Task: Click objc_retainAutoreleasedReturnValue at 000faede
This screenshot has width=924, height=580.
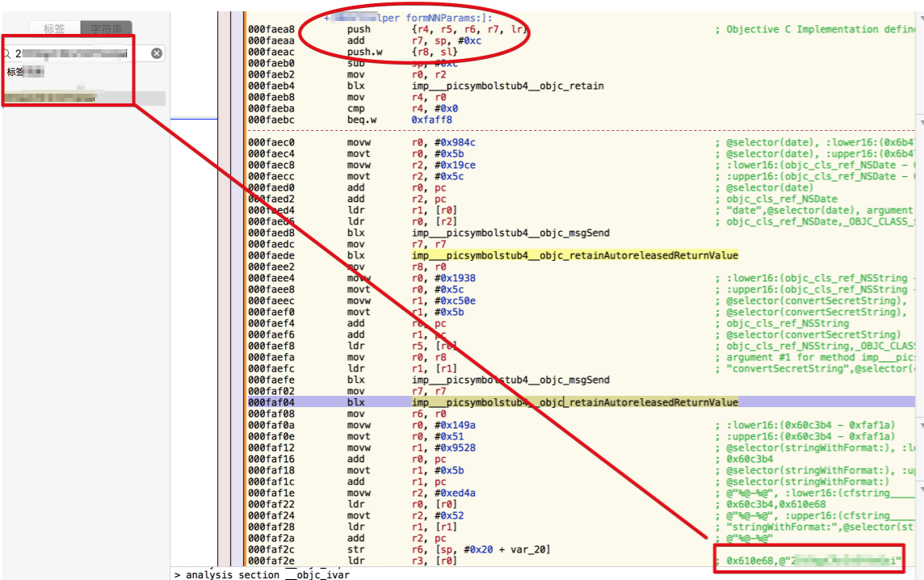Action: [574, 256]
